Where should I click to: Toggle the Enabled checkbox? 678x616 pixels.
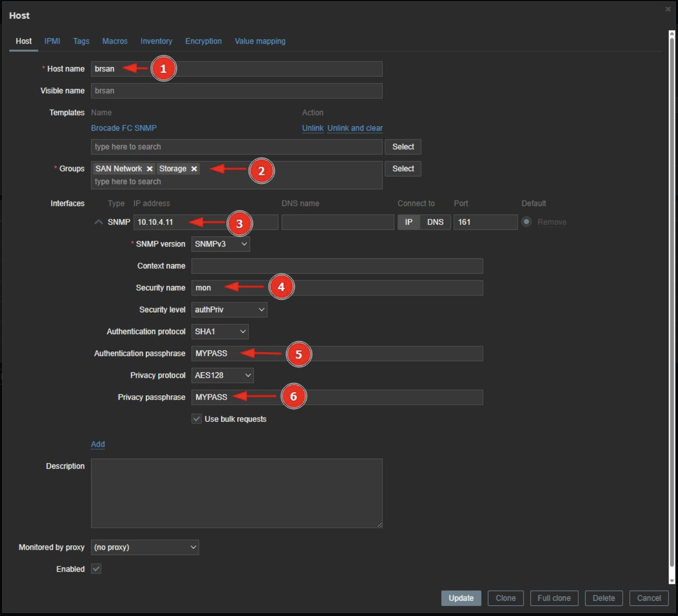tap(96, 569)
